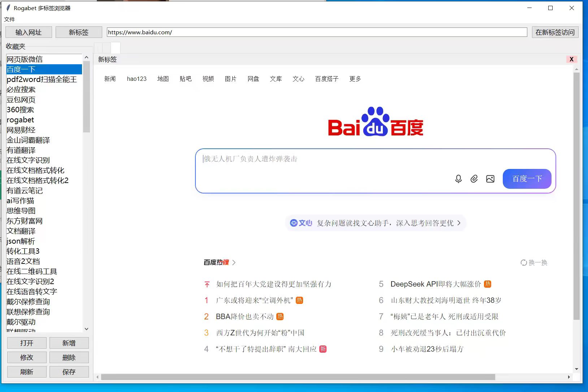The width and height of the screenshot is (588, 392).
Task: Click the 百度一下 search button
Action: click(527, 179)
